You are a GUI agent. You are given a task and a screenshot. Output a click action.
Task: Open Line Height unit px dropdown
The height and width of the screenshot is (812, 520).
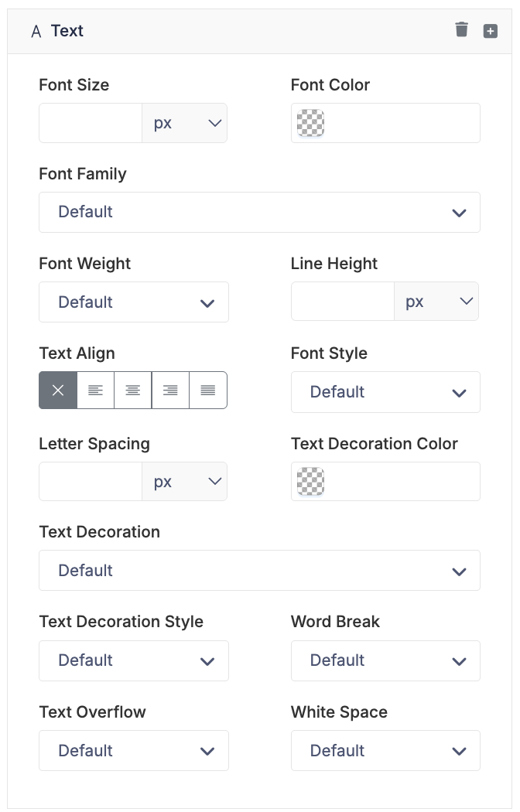click(436, 302)
